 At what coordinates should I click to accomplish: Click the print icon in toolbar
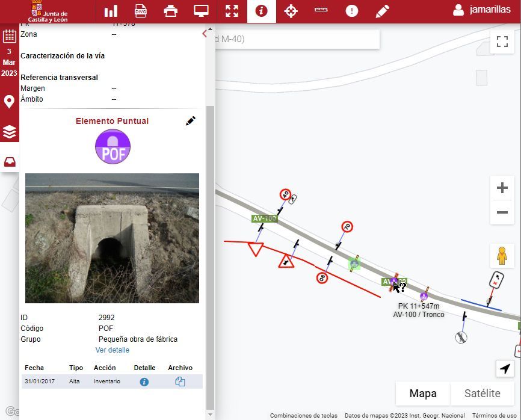tap(171, 11)
